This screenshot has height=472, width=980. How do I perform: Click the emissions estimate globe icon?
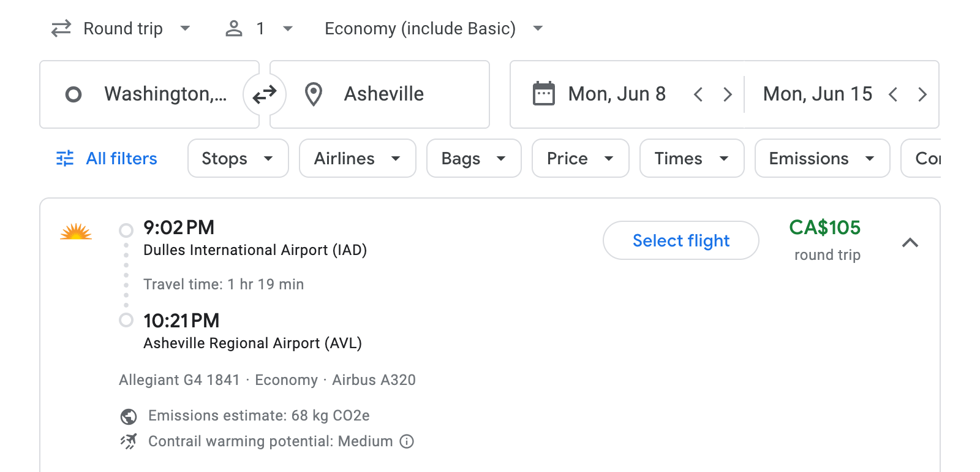click(x=128, y=416)
